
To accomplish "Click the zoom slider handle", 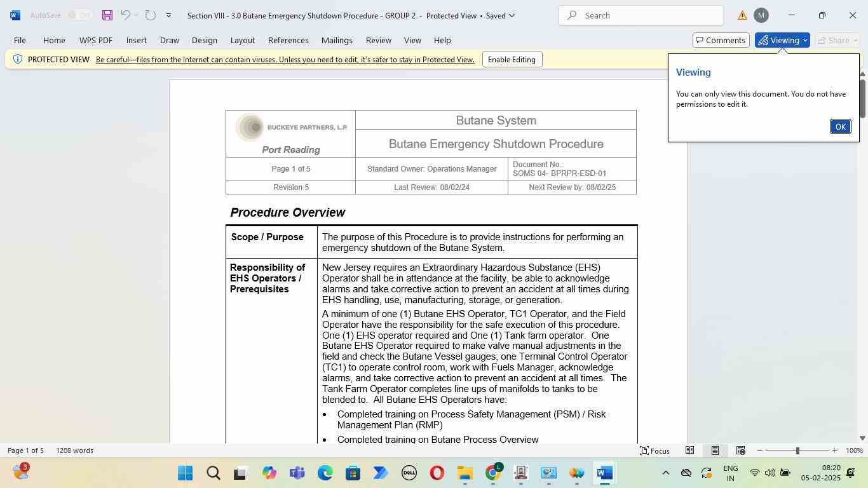I will tap(797, 451).
